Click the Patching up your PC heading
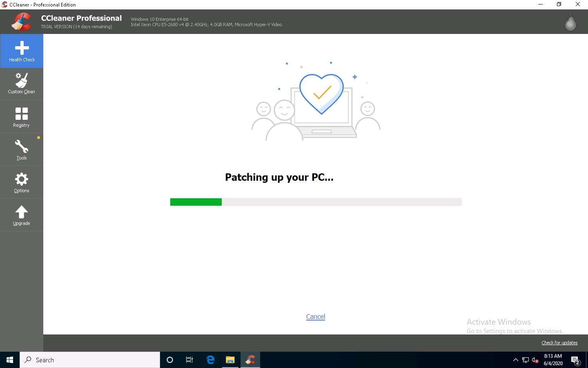Image resolution: width=588 pixels, height=368 pixels. (x=279, y=177)
